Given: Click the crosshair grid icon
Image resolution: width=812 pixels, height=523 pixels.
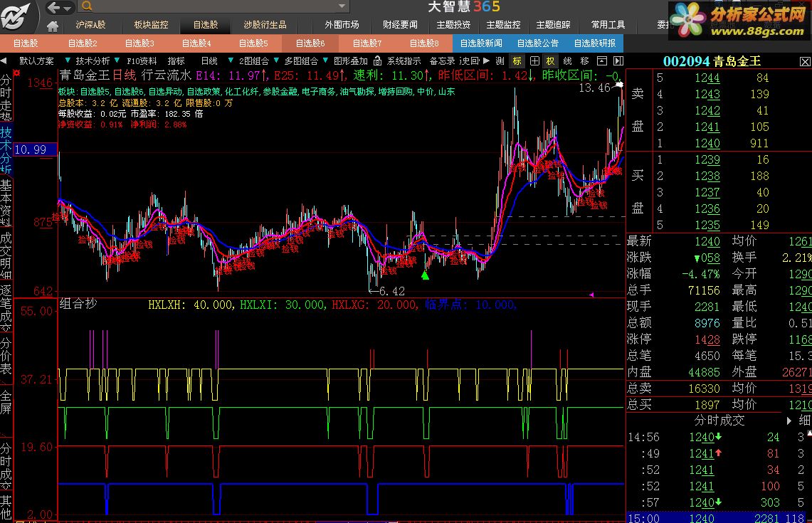Looking at the screenshot, I should click(x=534, y=61).
